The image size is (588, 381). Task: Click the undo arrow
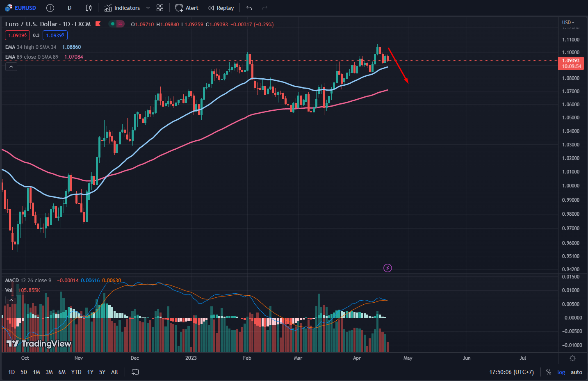coord(249,8)
